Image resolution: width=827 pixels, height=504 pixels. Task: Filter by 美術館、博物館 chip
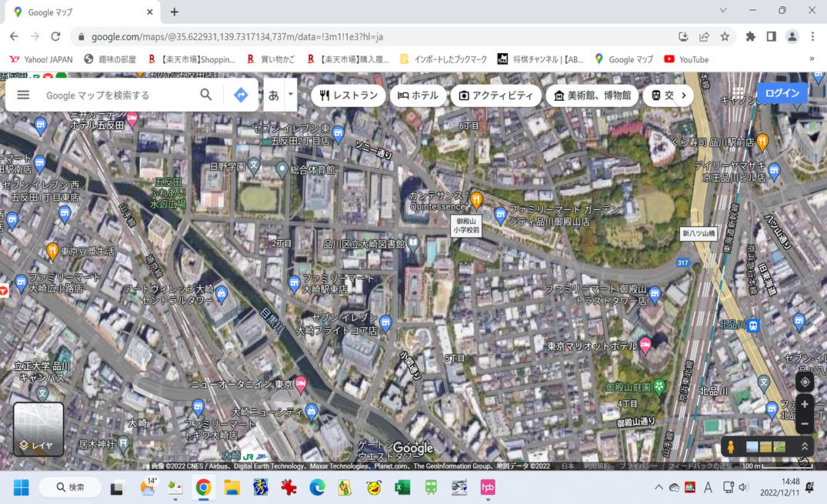(592, 95)
